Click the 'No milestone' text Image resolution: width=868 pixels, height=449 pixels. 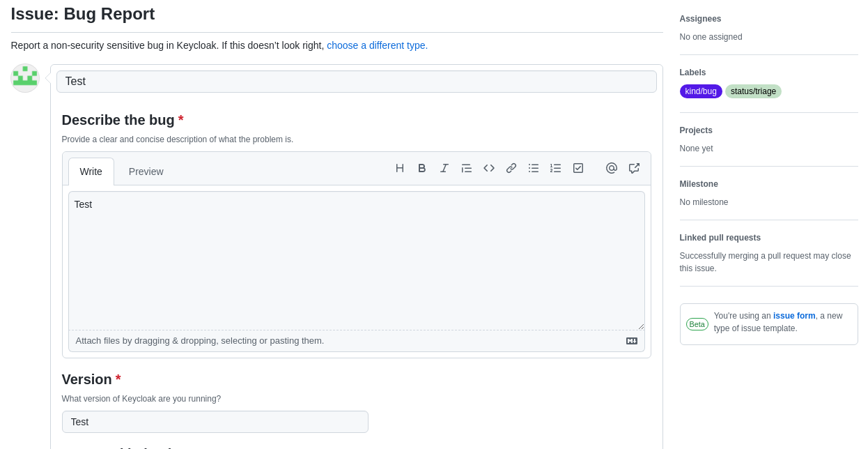coord(704,202)
